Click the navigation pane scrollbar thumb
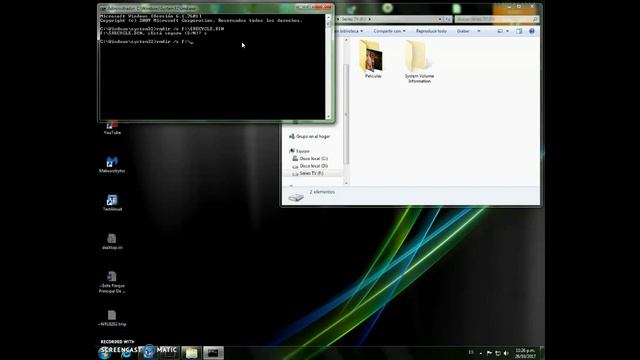 [347, 114]
